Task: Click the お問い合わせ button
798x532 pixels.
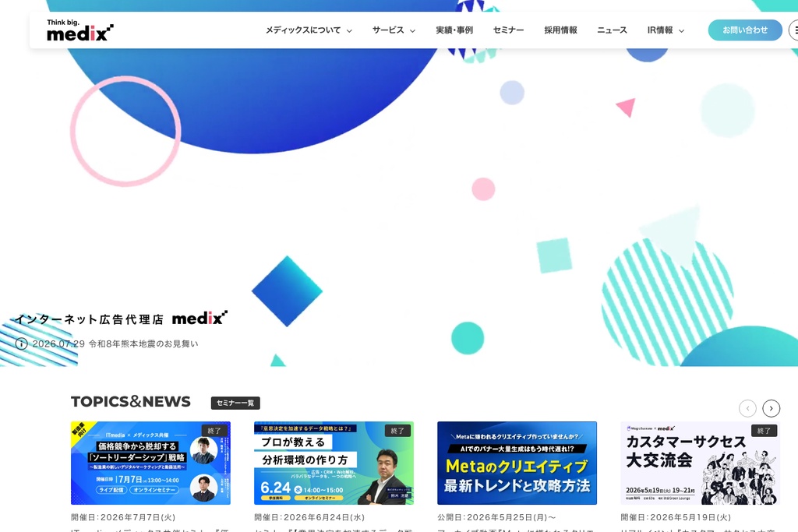Action: coord(744,30)
